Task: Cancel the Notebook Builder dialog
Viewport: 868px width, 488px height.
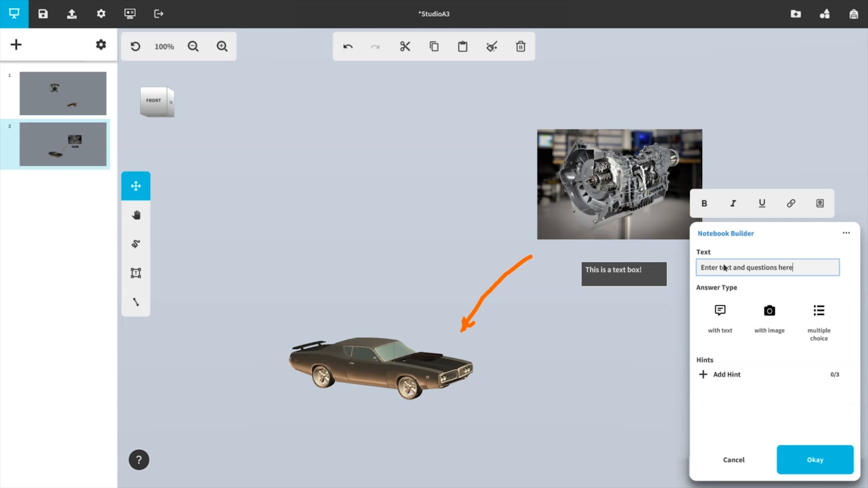Action: tap(733, 460)
